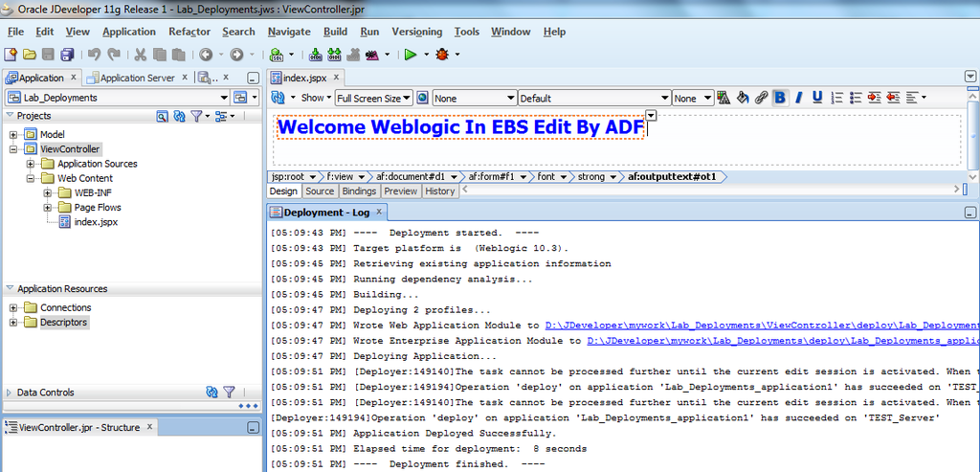The width and height of the screenshot is (980, 472).
Task: Click the SQL worksheet toolbar icon
Action: [x=277, y=55]
